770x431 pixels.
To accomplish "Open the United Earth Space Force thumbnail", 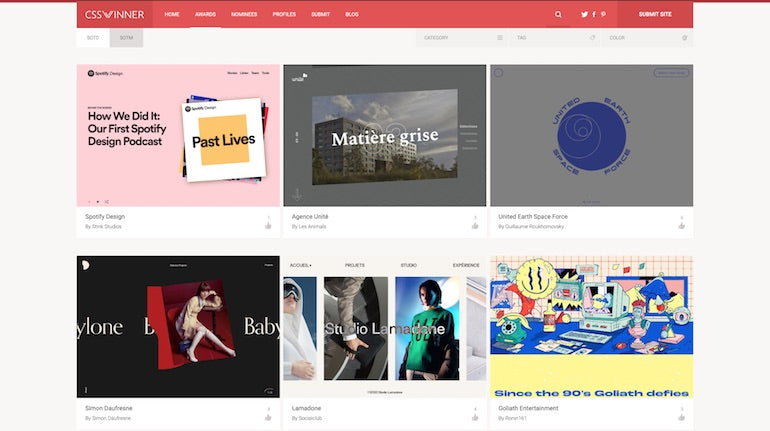I will coord(591,135).
